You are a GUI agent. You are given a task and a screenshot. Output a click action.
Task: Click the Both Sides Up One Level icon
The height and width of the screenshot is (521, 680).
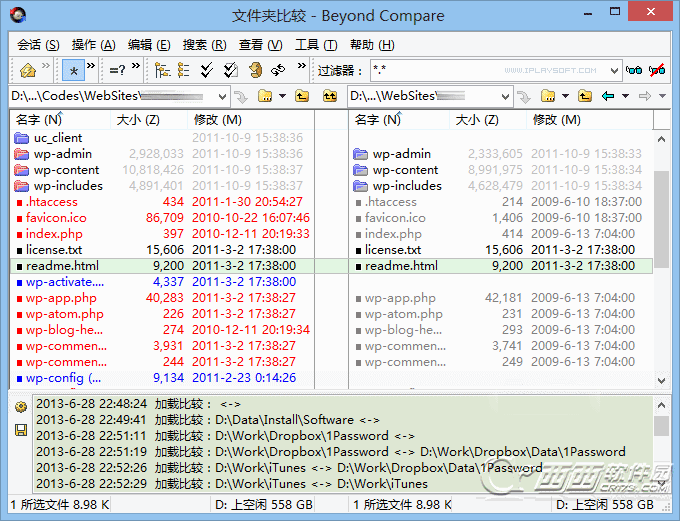click(x=330, y=96)
